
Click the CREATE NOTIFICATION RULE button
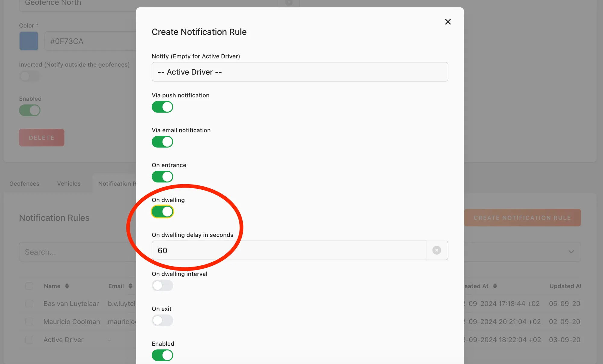[522, 218]
